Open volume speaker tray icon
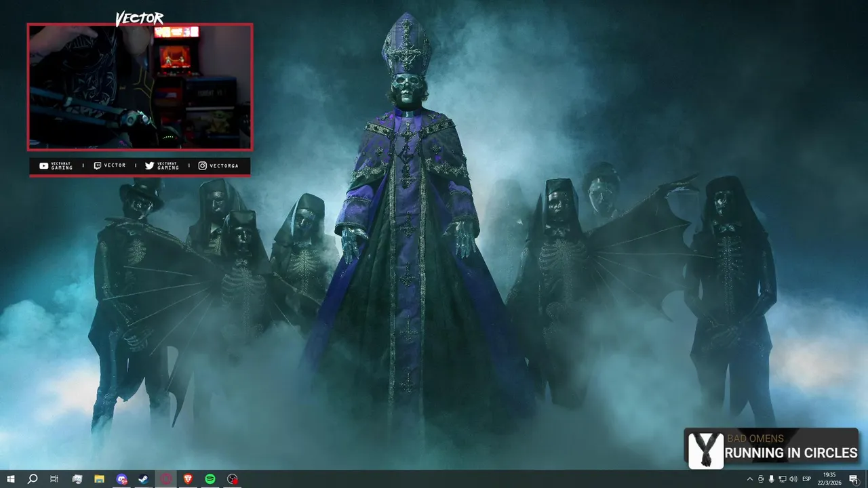Viewport: 868px width, 488px height. tap(793, 479)
